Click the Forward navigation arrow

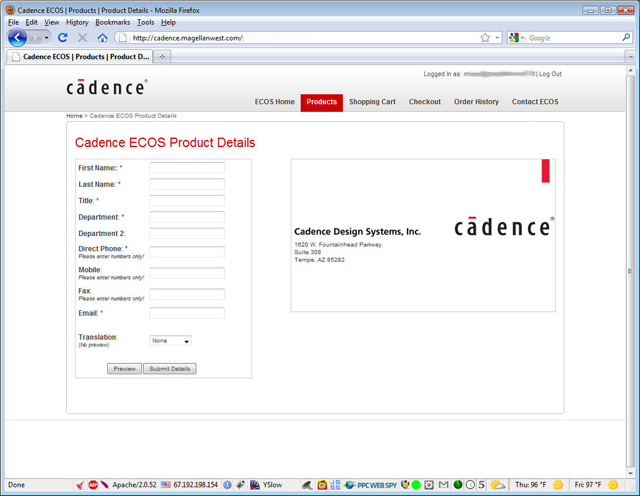tap(36, 38)
